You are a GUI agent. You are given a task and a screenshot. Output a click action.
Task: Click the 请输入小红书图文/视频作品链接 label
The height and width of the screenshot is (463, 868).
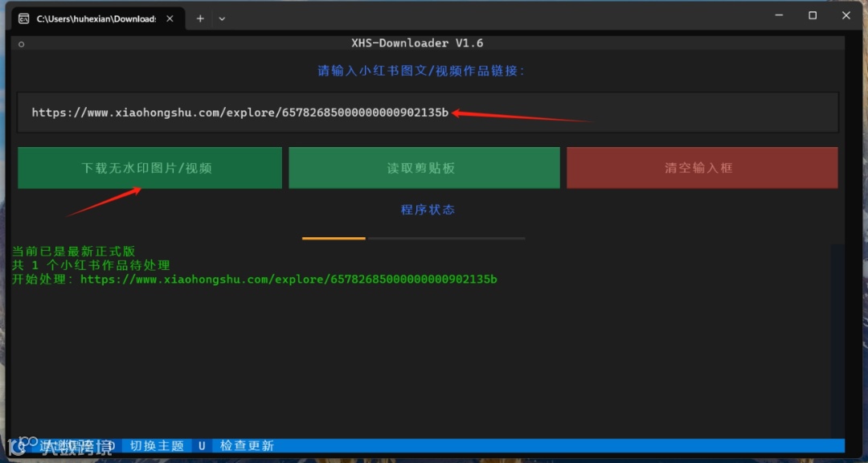click(x=421, y=71)
